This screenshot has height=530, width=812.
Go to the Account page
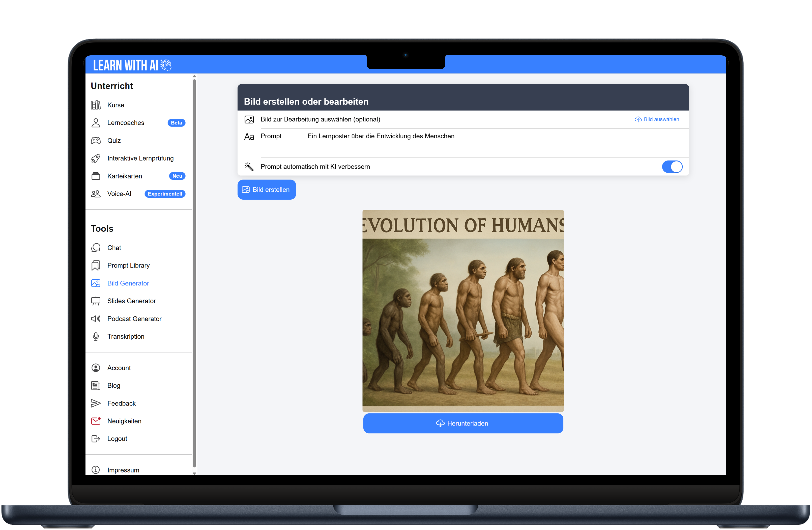point(119,368)
